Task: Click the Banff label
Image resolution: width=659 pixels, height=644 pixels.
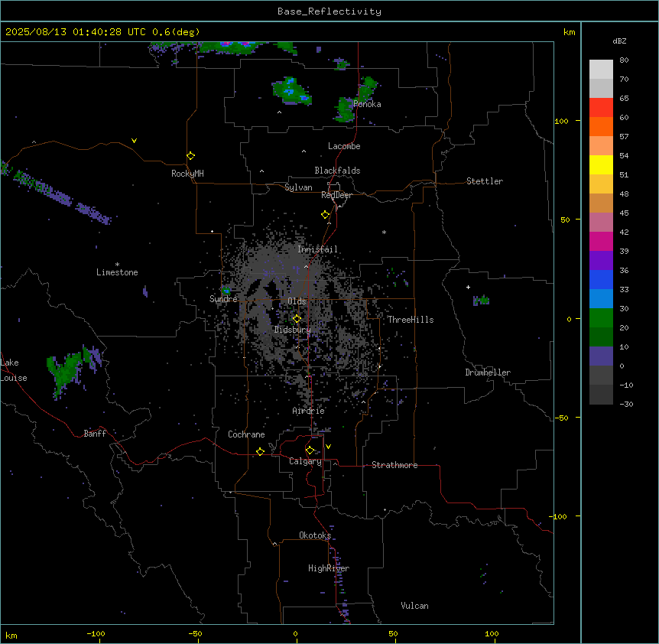Action: pos(95,434)
